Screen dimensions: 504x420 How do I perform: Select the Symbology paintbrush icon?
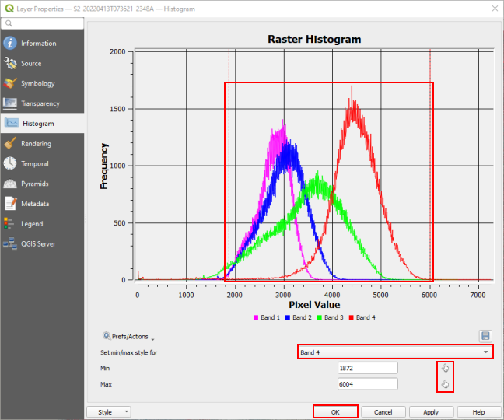(x=10, y=83)
